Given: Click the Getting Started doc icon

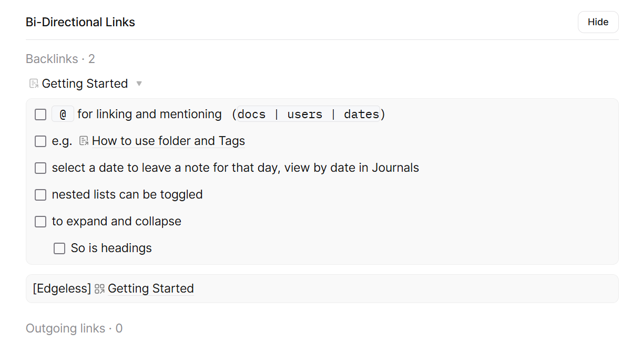Looking at the screenshot, I should 34,84.
